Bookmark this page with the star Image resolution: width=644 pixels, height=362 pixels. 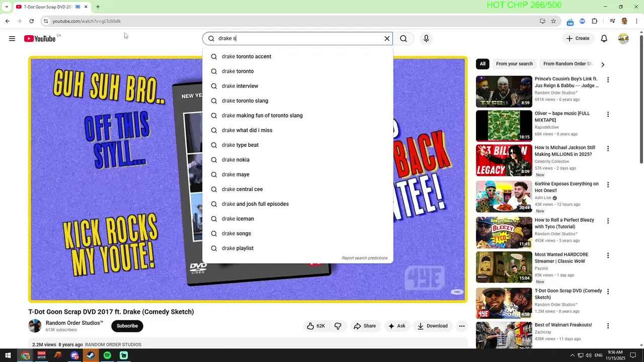tap(553, 21)
